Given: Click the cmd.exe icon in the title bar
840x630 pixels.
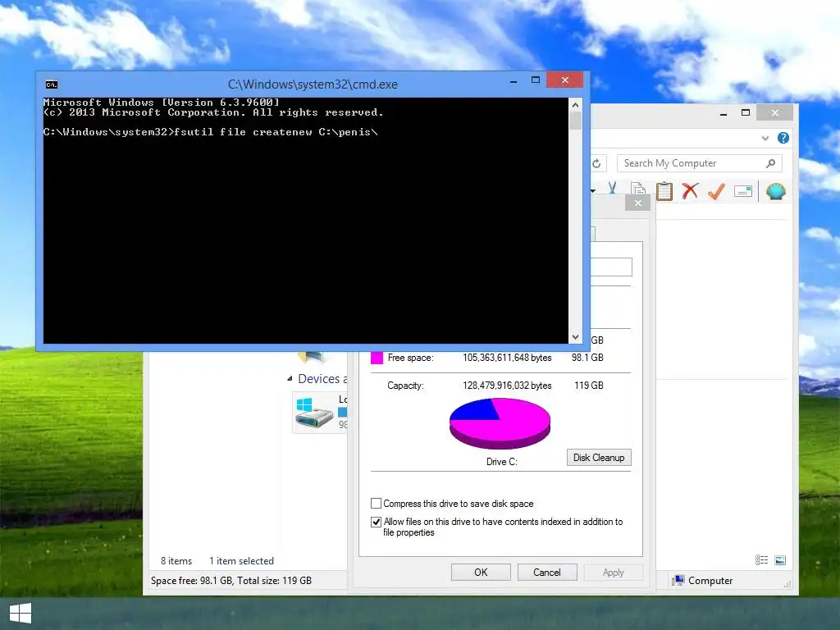Looking at the screenshot, I should (52, 84).
